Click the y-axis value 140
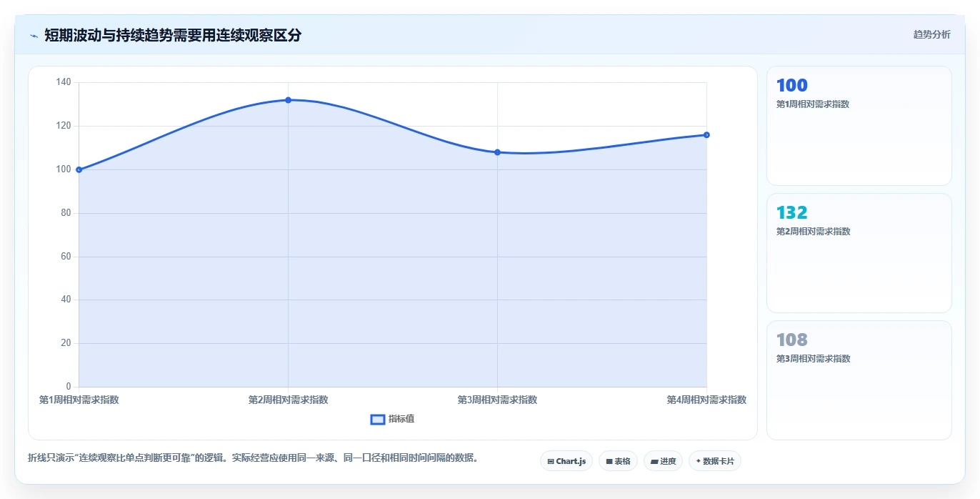The height and width of the screenshot is (499, 980). pos(64,82)
